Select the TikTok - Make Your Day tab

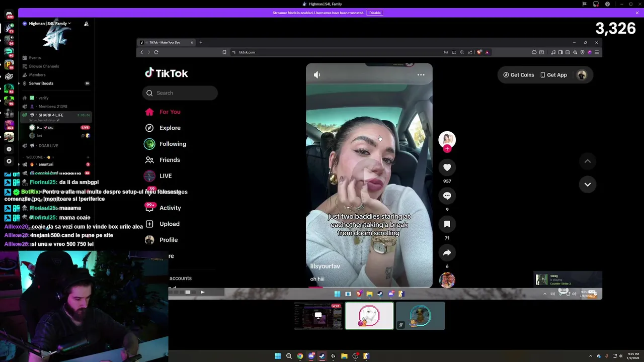coord(167,43)
